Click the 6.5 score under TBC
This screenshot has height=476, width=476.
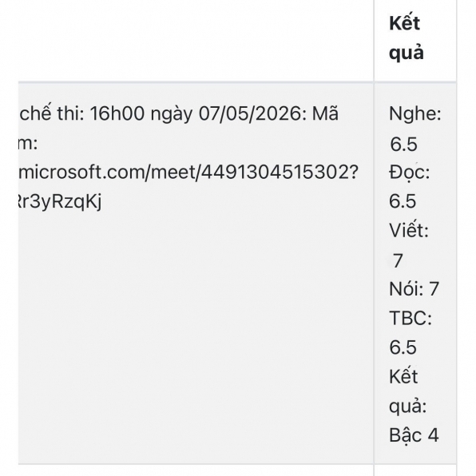click(403, 347)
